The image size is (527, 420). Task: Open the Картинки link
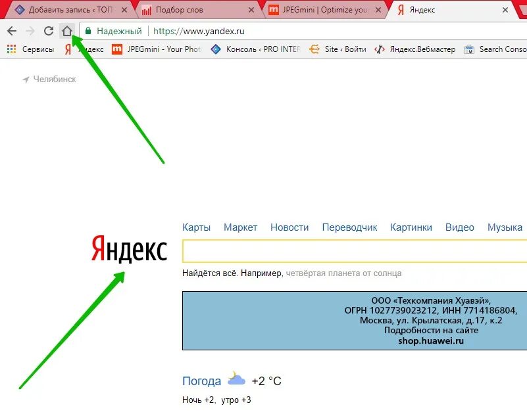tap(411, 227)
